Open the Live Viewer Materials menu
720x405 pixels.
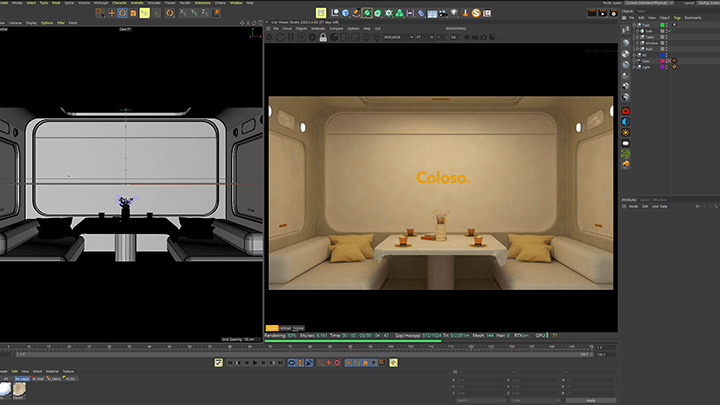(318, 28)
